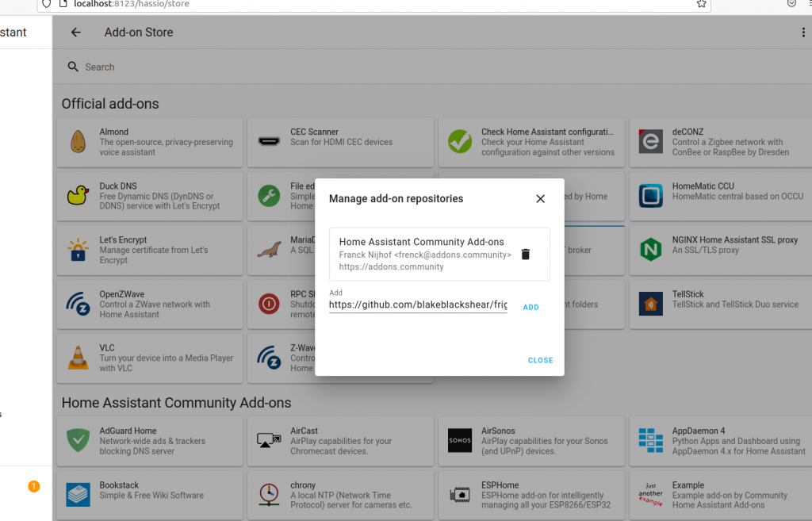Open the Let's Encrypt padlock icon

point(79,250)
